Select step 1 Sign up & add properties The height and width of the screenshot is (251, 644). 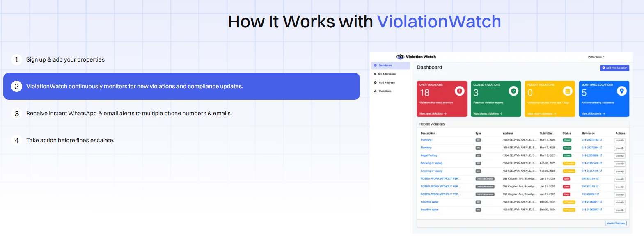(x=181, y=59)
